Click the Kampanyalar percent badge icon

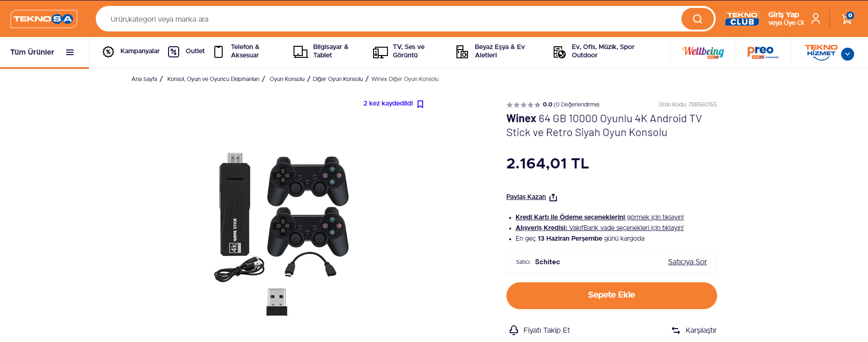point(108,51)
